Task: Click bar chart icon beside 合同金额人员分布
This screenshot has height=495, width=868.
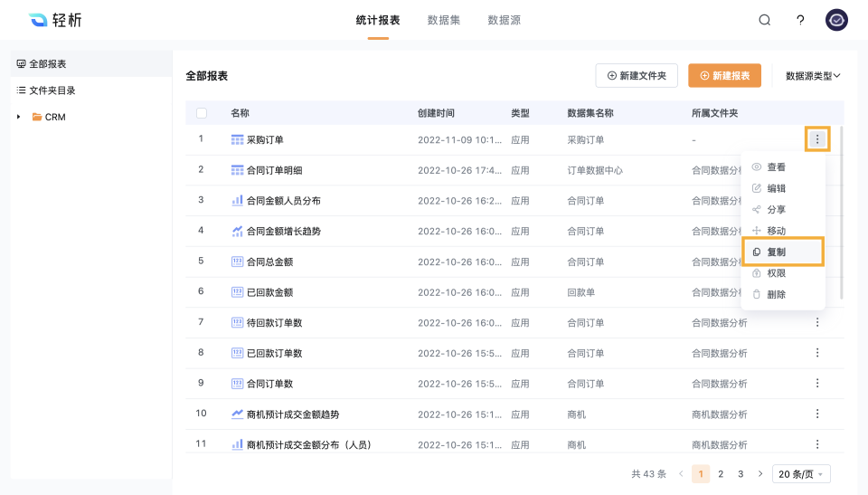Action: pos(237,201)
